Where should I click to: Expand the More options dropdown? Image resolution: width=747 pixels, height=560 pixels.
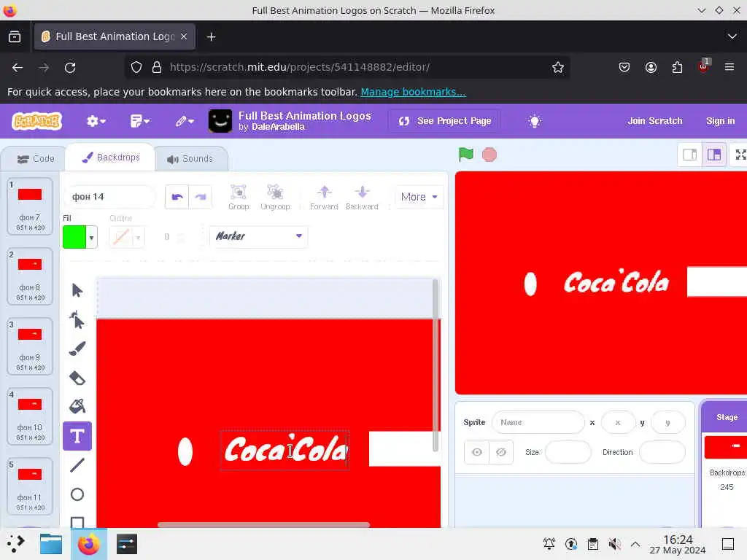(x=419, y=197)
